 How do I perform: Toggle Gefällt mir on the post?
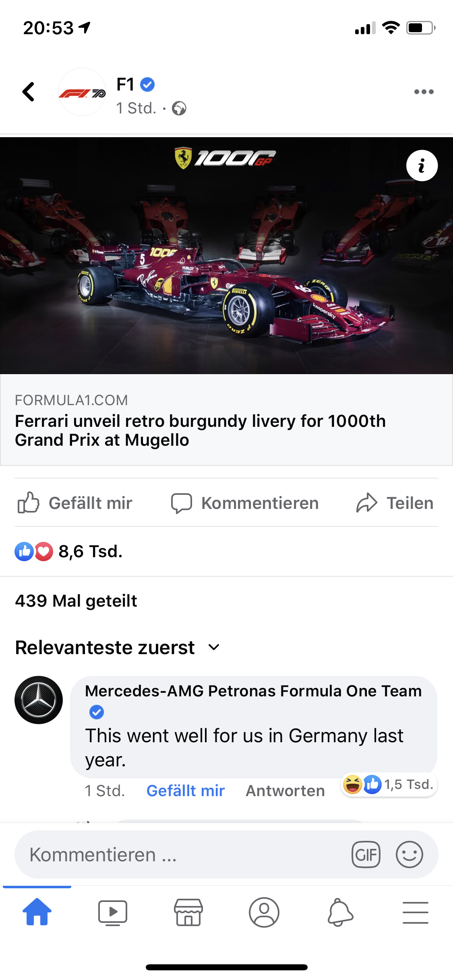tap(75, 503)
